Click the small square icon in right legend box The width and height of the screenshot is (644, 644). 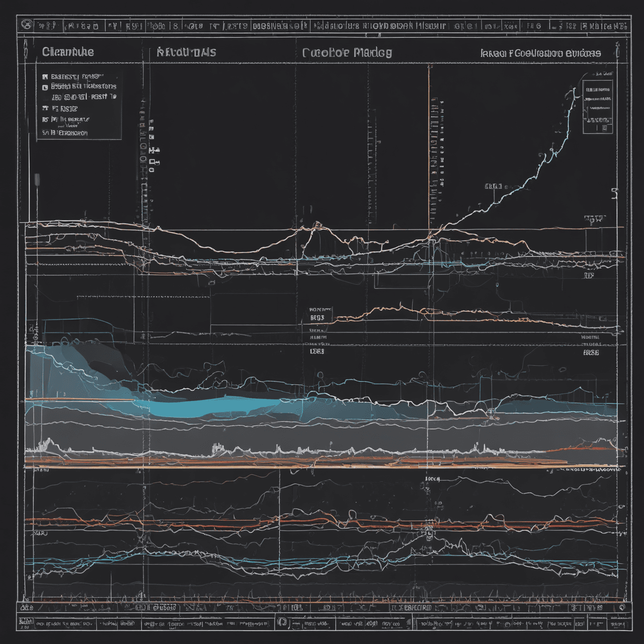coord(605,128)
